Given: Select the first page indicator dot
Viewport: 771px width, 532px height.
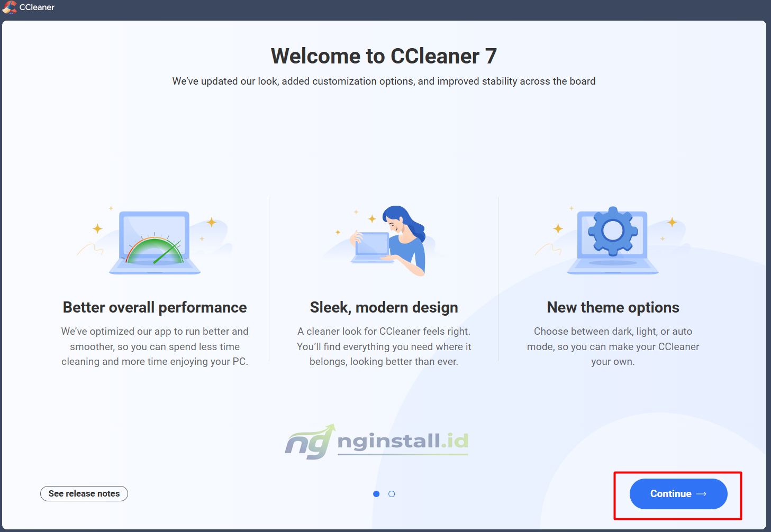Looking at the screenshot, I should pos(376,494).
